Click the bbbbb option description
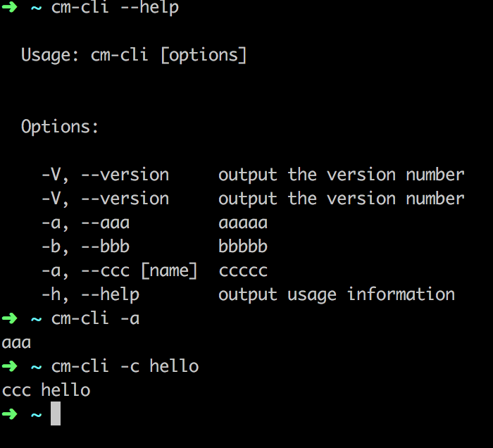The width and height of the screenshot is (493, 448). 243,247
